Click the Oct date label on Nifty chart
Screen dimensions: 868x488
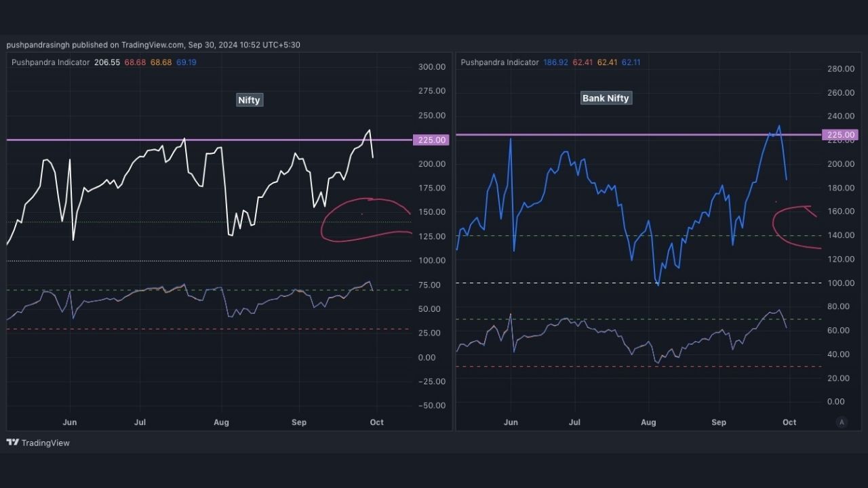point(376,422)
